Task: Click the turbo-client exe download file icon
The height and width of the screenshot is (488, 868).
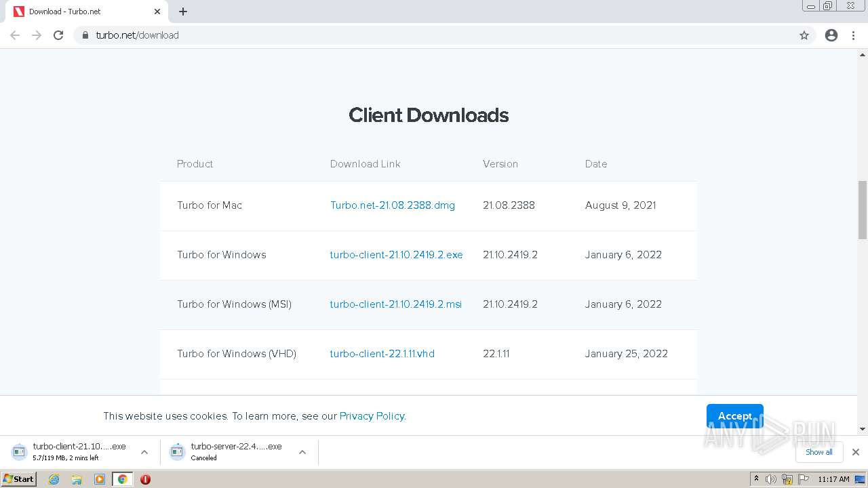Action: [19, 451]
